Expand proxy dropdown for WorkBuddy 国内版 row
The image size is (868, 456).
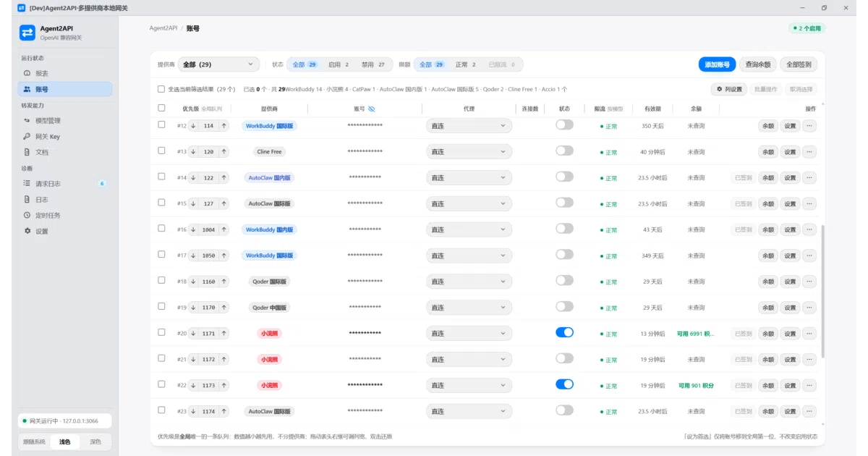coord(469,230)
